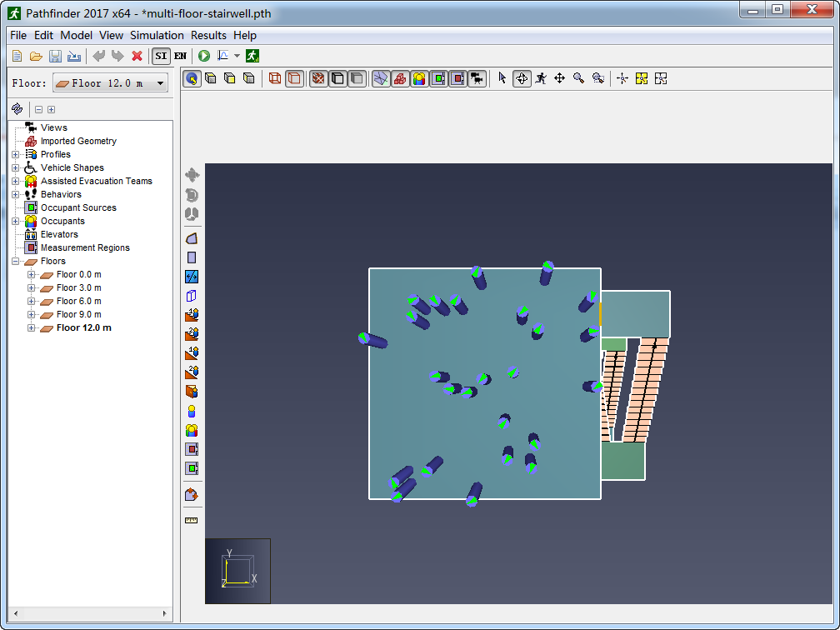The width and height of the screenshot is (840, 630).
Task: Select the roam walking-man tool
Action: click(x=541, y=78)
